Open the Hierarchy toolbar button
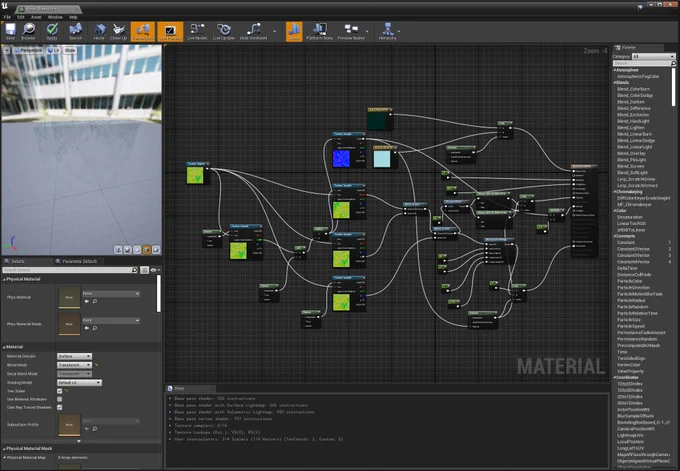 pos(388,31)
